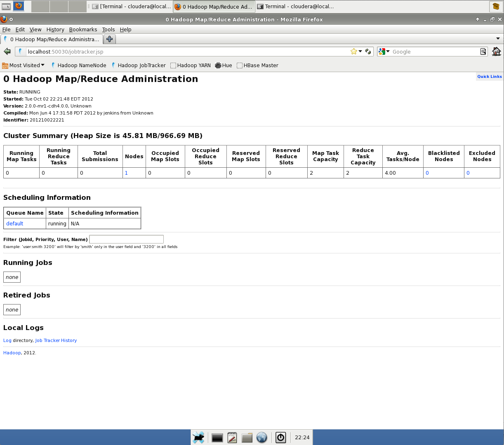
Task: Click the address bar showing localhost:50030/jobtracker.jsp
Action: pos(188,52)
